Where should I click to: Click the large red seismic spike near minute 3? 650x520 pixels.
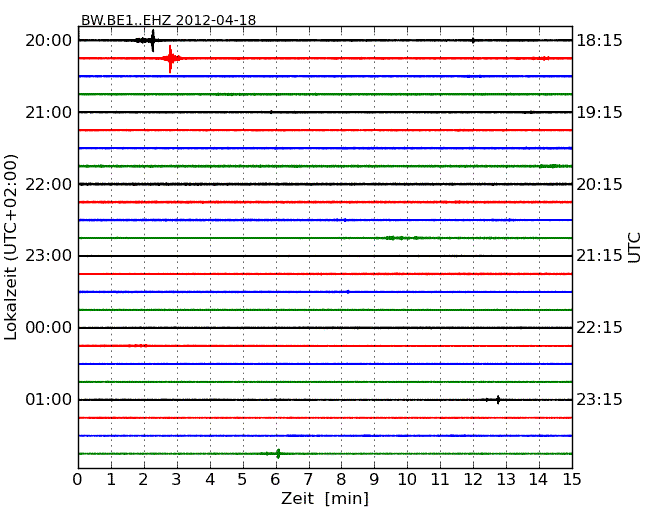pyautogui.click(x=170, y=58)
